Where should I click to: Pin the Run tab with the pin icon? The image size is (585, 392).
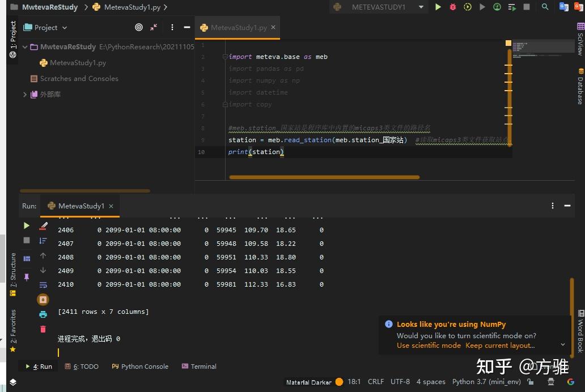click(27, 277)
